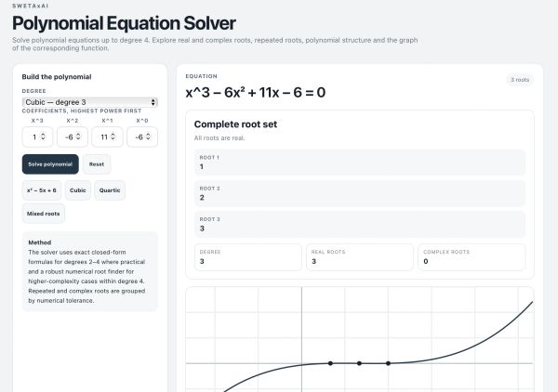Select the Root 3 result row
558x392 pixels.
pyautogui.click(x=360, y=224)
